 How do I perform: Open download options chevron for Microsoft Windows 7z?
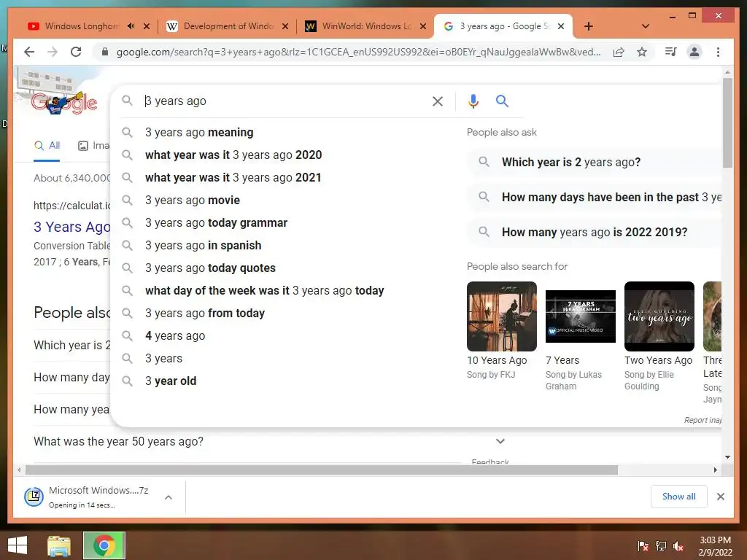[169, 497]
